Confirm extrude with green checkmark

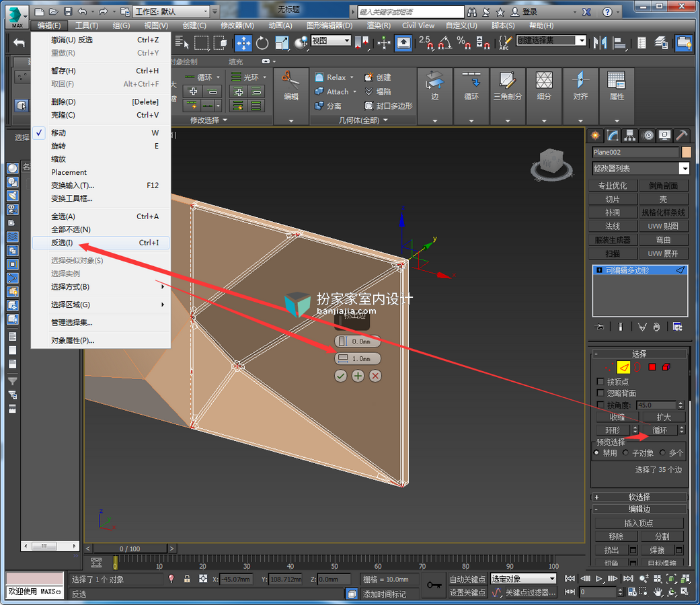click(x=341, y=376)
